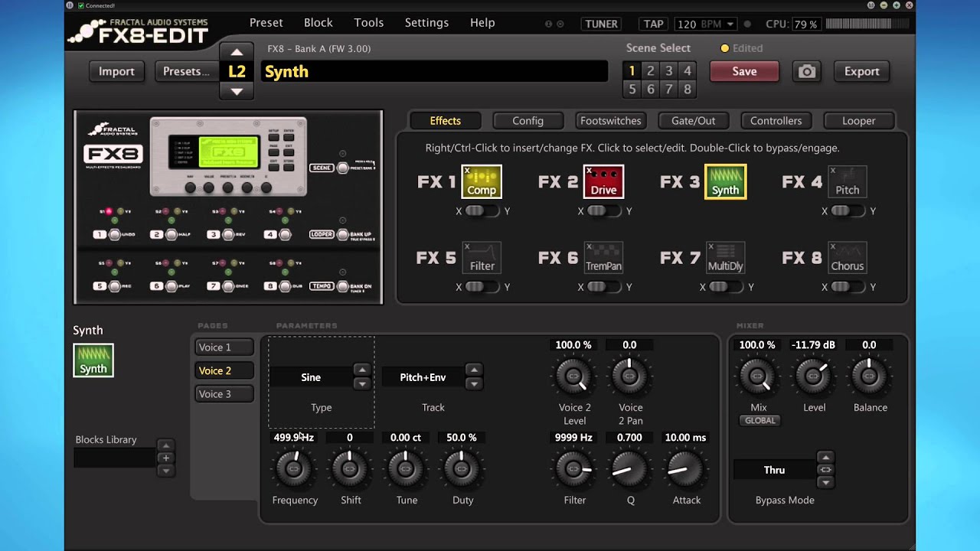Toggle X/Y switch under FX 1 Comp
Image resolution: width=980 pixels, height=551 pixels.
[x=482, y=211]
